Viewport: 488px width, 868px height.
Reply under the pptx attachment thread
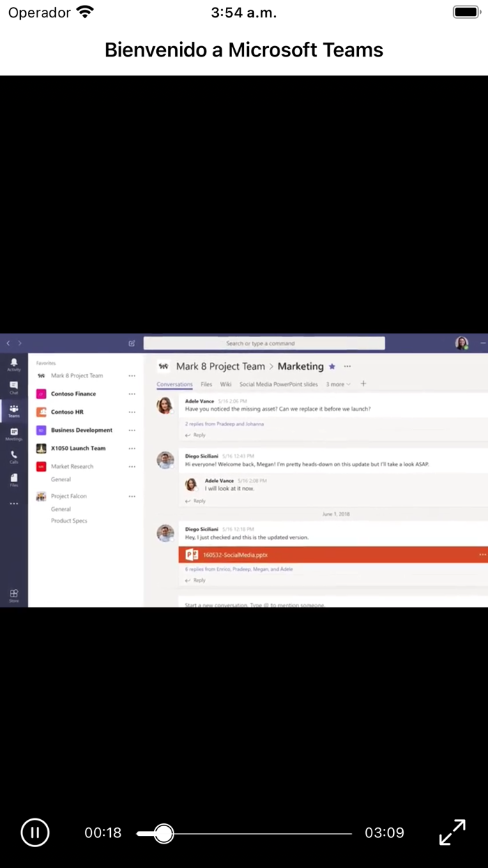pyautogui.click(x=196, y=580)
